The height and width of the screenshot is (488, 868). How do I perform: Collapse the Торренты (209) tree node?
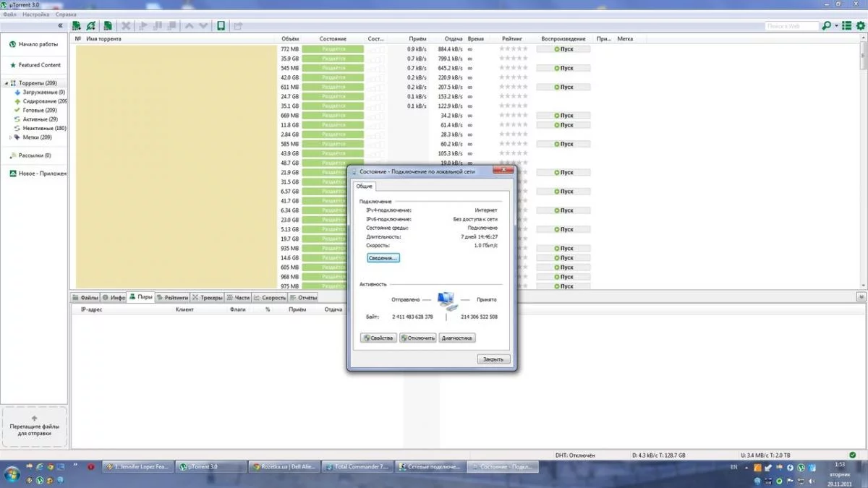click(7, 83)
